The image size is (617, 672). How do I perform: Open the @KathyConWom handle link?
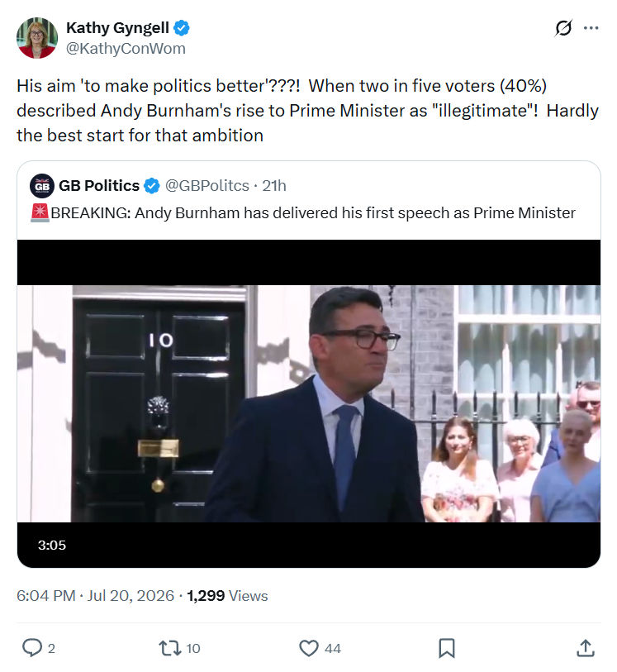(x=126, y=49)
